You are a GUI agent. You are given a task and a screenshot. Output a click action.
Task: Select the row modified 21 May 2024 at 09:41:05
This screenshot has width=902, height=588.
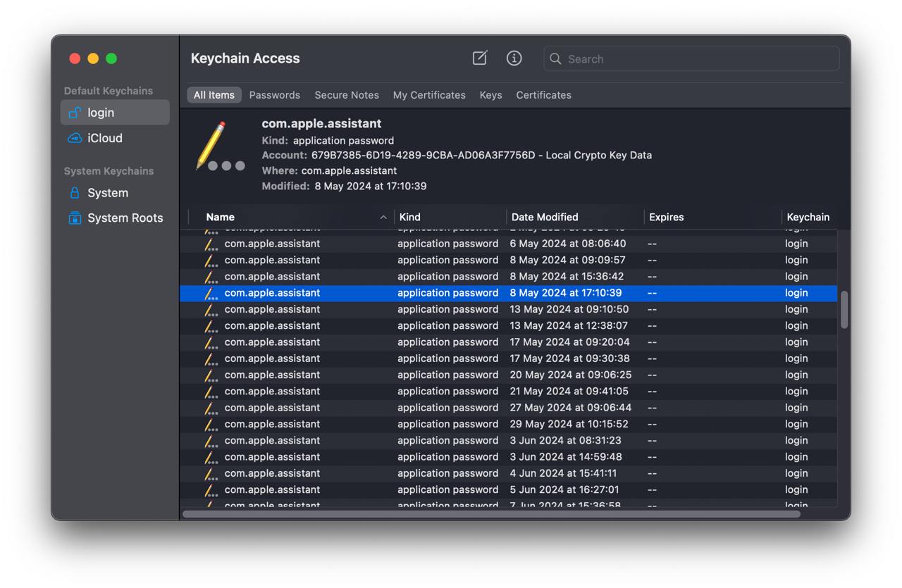509,392
